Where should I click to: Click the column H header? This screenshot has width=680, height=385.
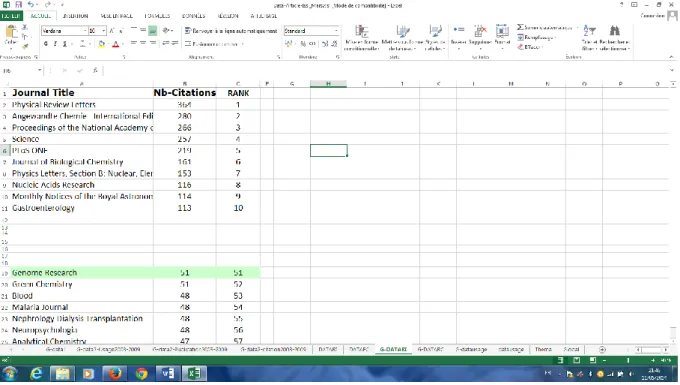[328, 84]
